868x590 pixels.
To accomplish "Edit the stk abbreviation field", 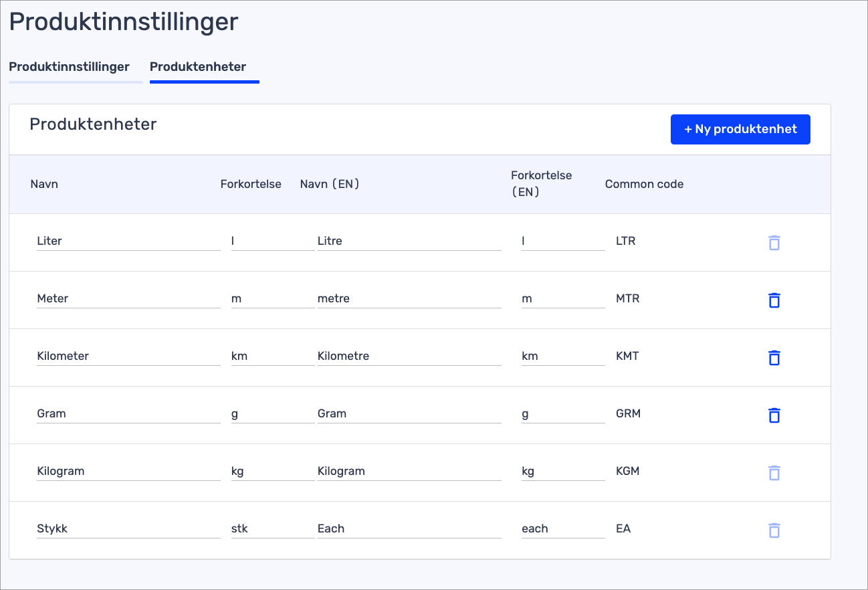I will [x=273, y=528].
